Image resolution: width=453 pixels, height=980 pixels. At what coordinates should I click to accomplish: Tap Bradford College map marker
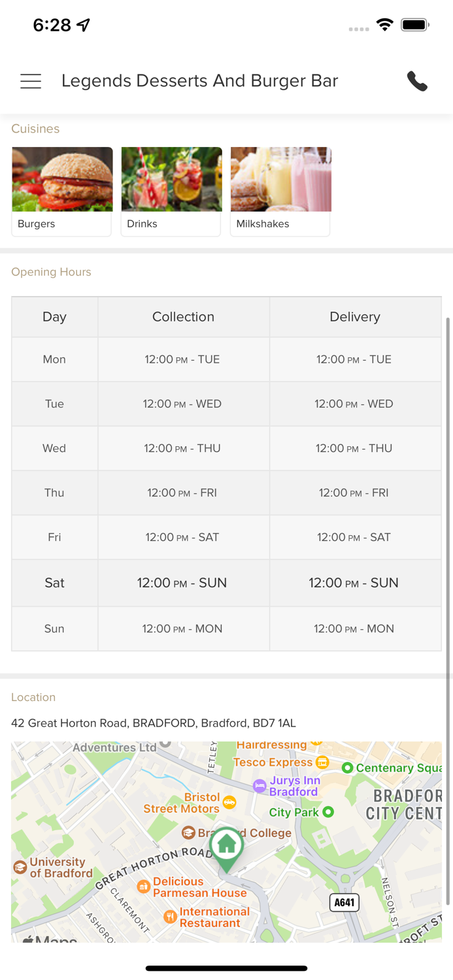click(x=188, y=832)
